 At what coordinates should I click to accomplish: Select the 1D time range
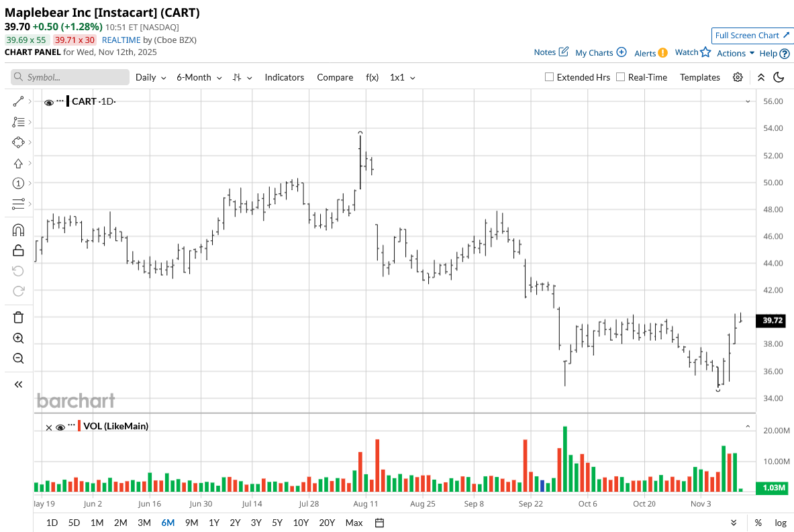tap(52, 523)
